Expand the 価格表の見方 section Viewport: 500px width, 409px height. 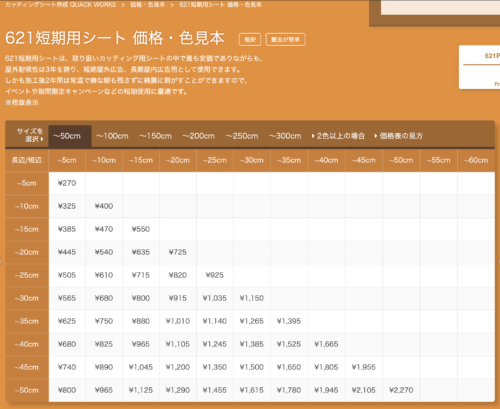pos(399,136)
